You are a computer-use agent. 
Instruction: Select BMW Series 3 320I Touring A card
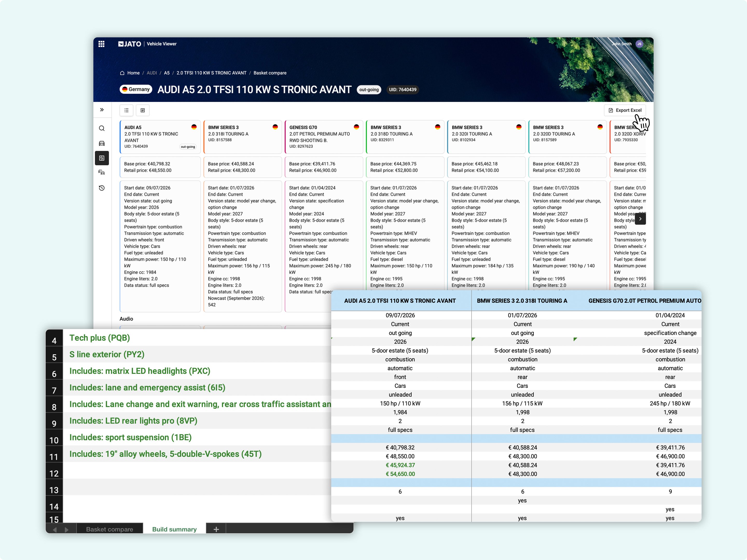point(486,137)
